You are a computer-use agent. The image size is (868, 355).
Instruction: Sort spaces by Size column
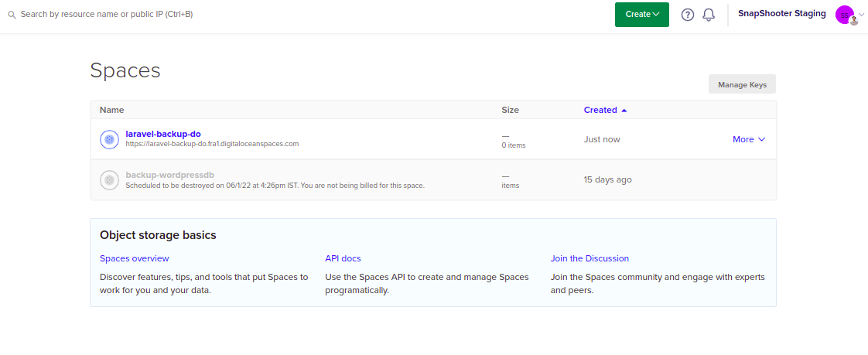[510, 110]
